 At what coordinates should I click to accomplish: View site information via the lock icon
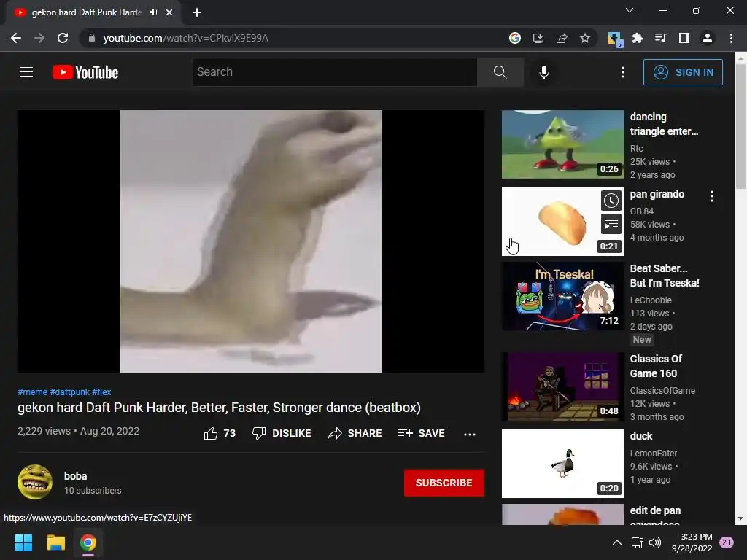(x=92, y=38)
